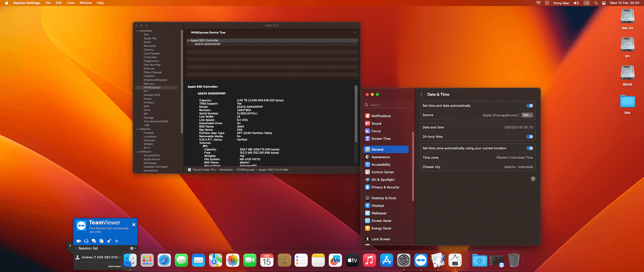Collapse the Session list section
Image resolution: width=644 pixels, height=272 pixels.
pyautogui.click(x=76, y=248)
